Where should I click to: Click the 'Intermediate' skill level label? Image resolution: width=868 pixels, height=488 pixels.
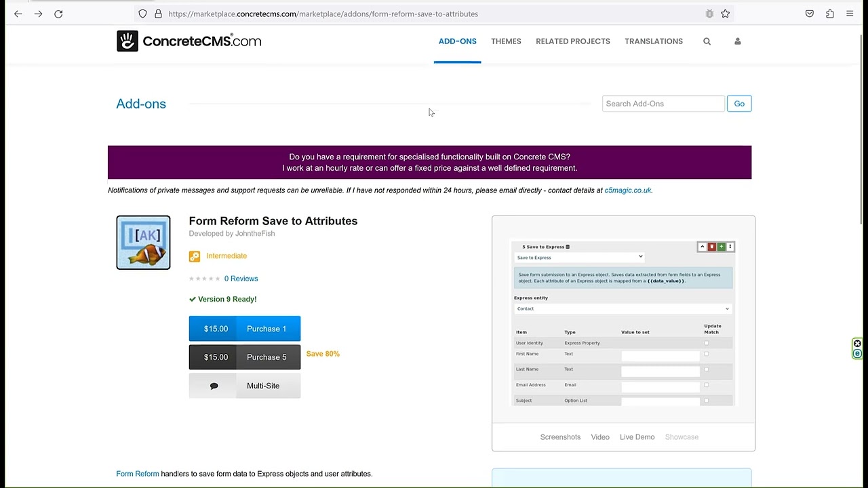[x=226, y=256]
